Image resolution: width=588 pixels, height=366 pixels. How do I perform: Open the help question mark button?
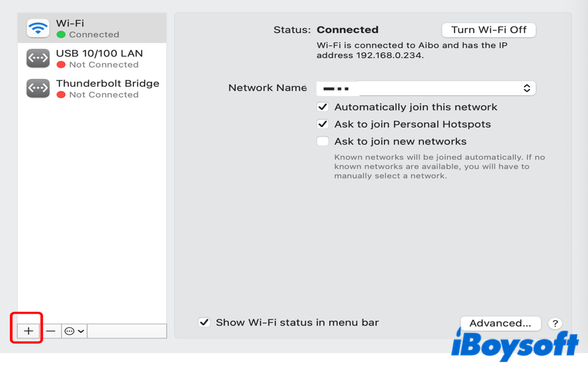[x=554, y=324]
